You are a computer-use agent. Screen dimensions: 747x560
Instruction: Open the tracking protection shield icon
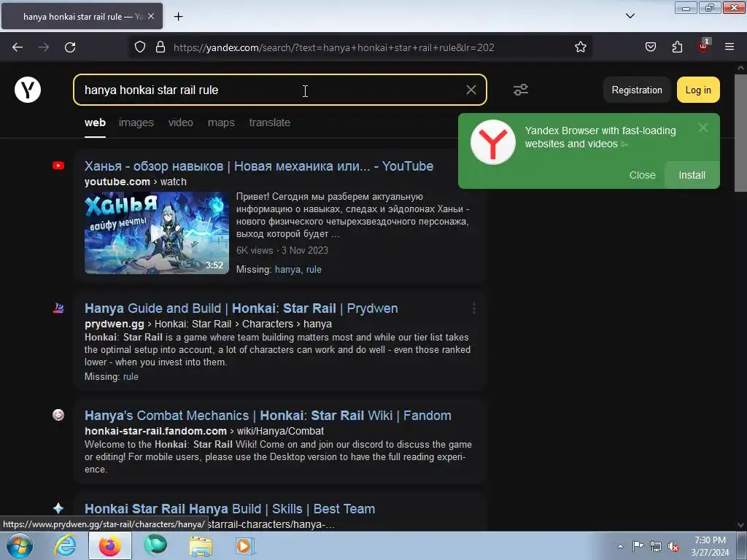pyautogui.click(x=139, y=47)
